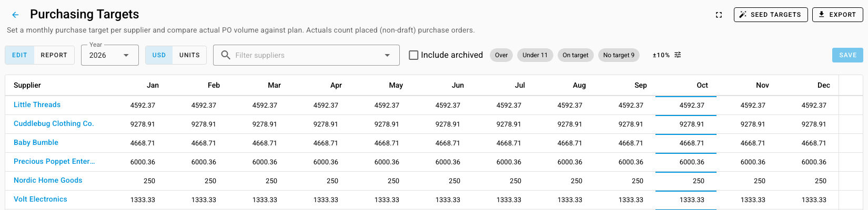Edit Cuddlebug Clothing Feb target 9278.91
This screenshot has height=210, width=868.
[204, 124]
